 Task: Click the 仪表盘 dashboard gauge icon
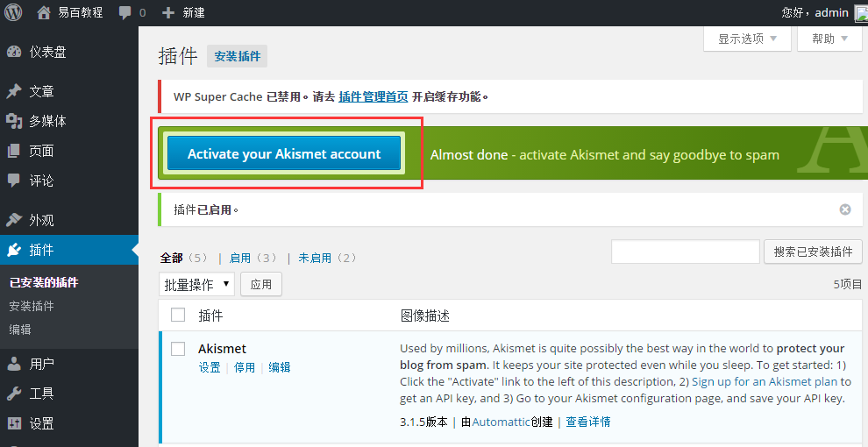(14, 52)
